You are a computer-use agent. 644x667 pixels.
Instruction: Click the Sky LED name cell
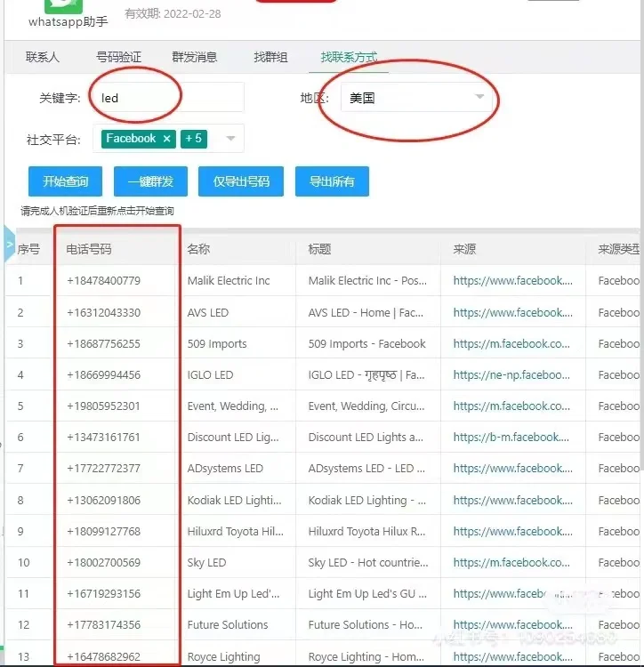tap(206, 562)
